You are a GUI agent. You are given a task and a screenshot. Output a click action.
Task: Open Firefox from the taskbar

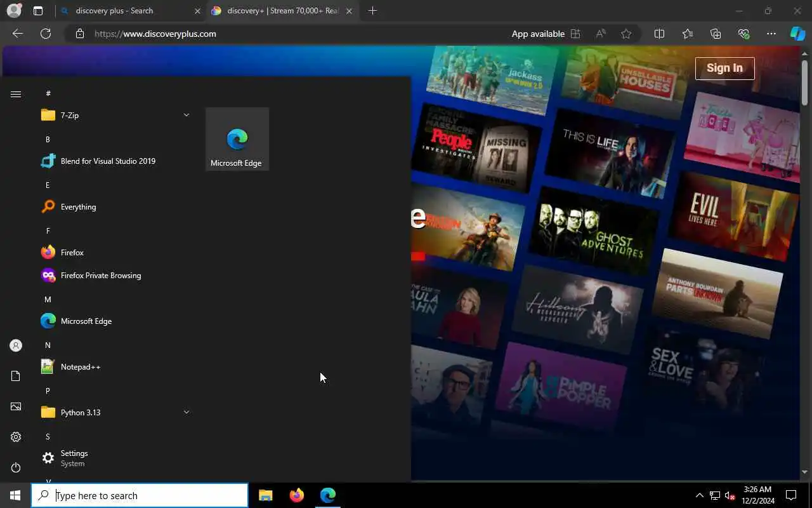(296, 495)
